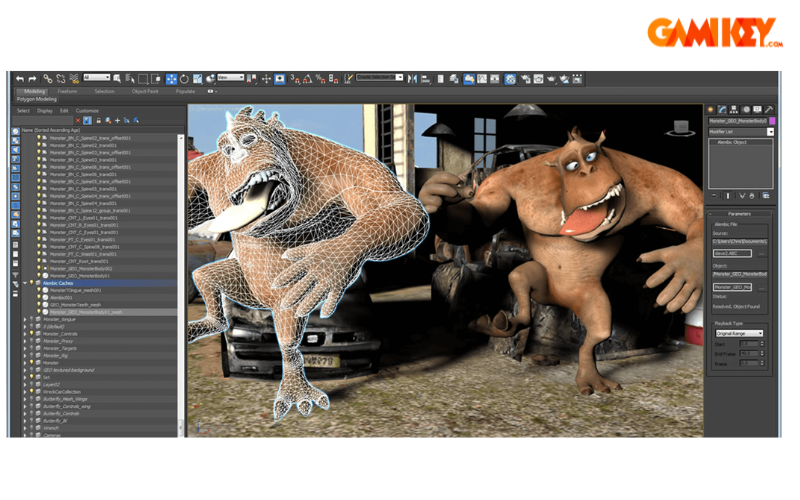
Task: Open the Scene Explorer Select menu
Action: pyautogui.click(x=23, y=111)
